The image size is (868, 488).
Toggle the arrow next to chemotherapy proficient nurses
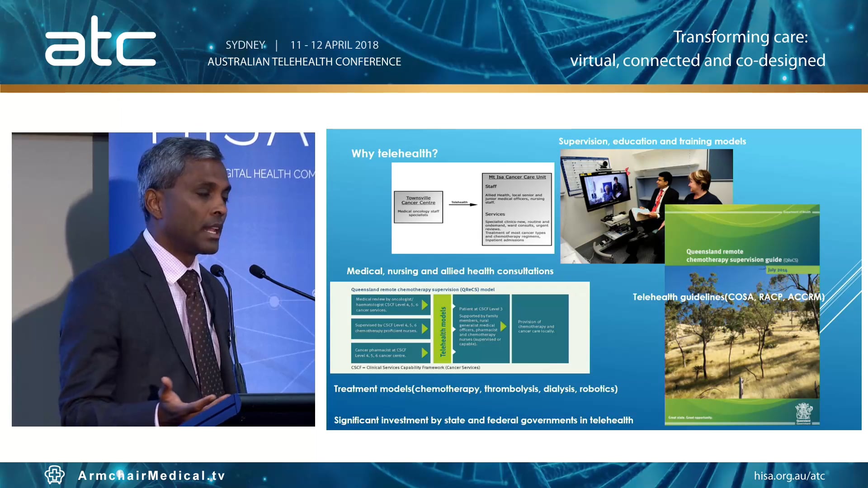[x=425, y=329]
